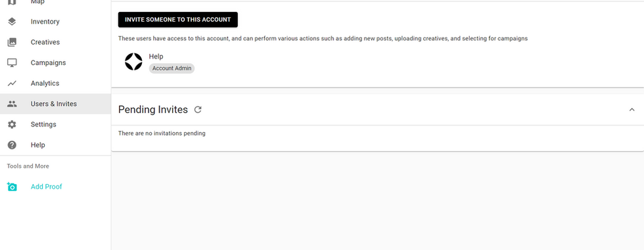Viewport: 644px width, 250px height.
Task: Click the Help user name
Action: click(x=156, y=57)
